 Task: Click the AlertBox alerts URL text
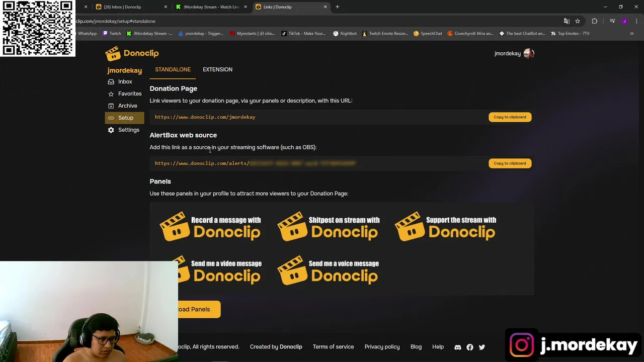coord(255,163)
